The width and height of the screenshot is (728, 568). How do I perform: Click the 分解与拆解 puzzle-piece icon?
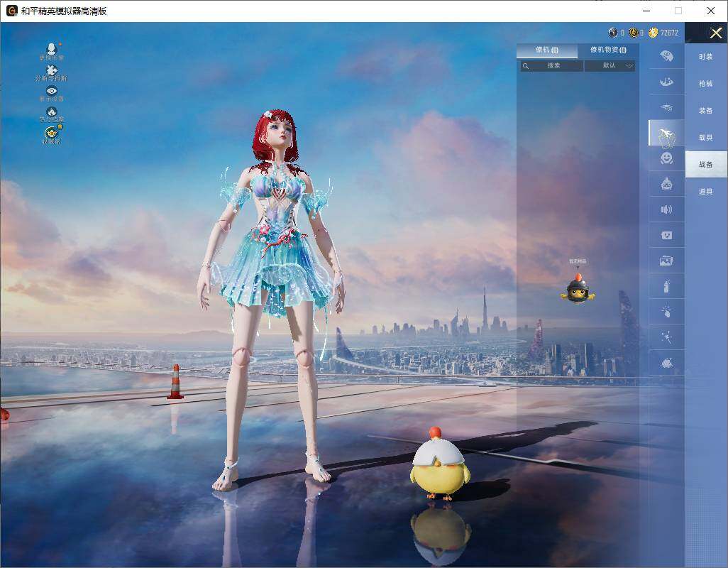[x=52, y=70]
